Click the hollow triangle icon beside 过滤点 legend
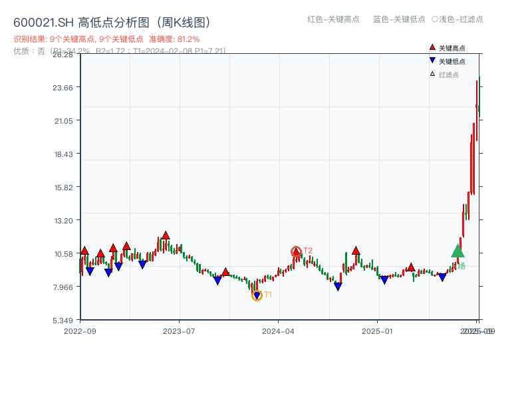Image resolution: width=532 pixels, height=399 pixels. (x=432, y=74)
